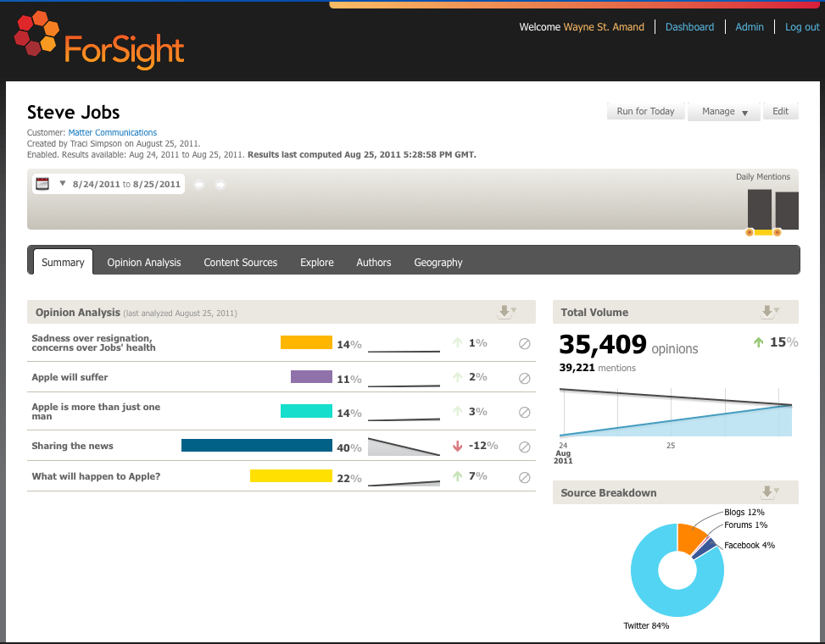This screenshot has width=825, height=644.
Task: Click green up arrow beside 7%
Action: click(x=457, y=476)
